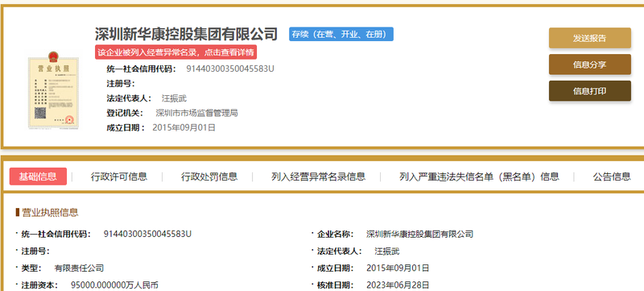Viewport: 644px width, 291px height.
Task: Click the legal representative name 汪振武 in header
Action: click(x=174, y=98)
